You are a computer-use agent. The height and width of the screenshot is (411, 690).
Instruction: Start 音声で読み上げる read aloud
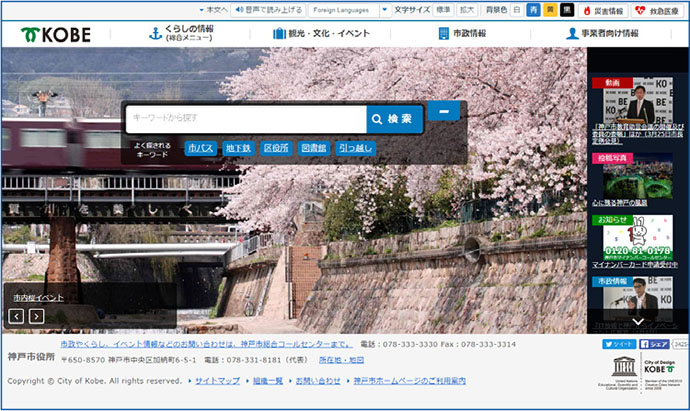point(268,10)
